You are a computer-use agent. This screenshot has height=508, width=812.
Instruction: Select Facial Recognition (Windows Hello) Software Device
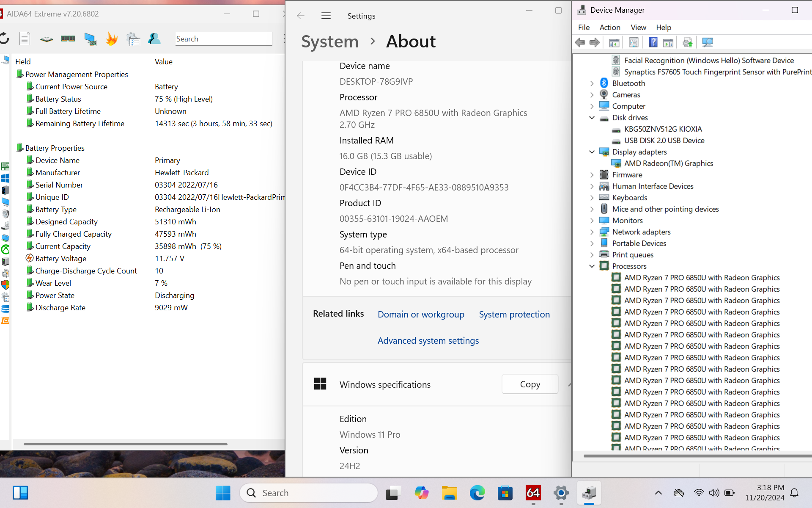pos(709,61)
